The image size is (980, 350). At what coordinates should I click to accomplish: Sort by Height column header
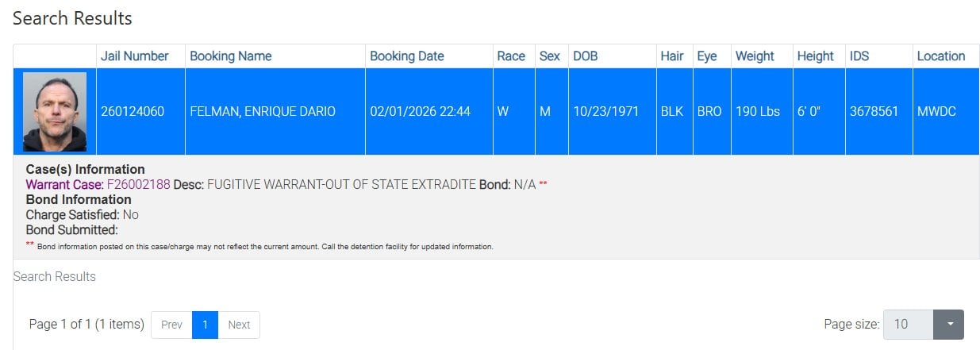816,56
